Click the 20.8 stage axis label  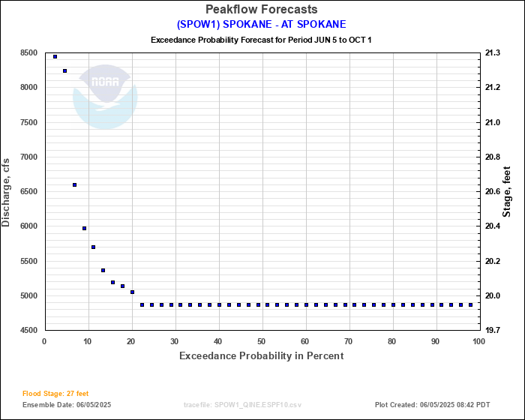[x=493, y=157]
